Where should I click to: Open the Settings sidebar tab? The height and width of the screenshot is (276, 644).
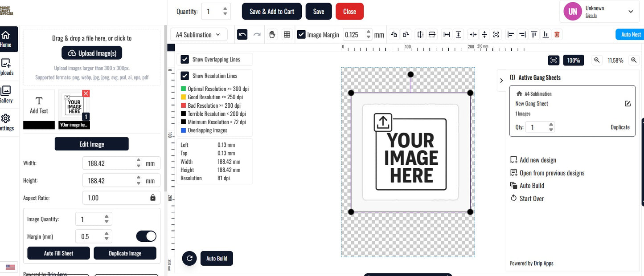pyautogui.click(x=6, y=122)
